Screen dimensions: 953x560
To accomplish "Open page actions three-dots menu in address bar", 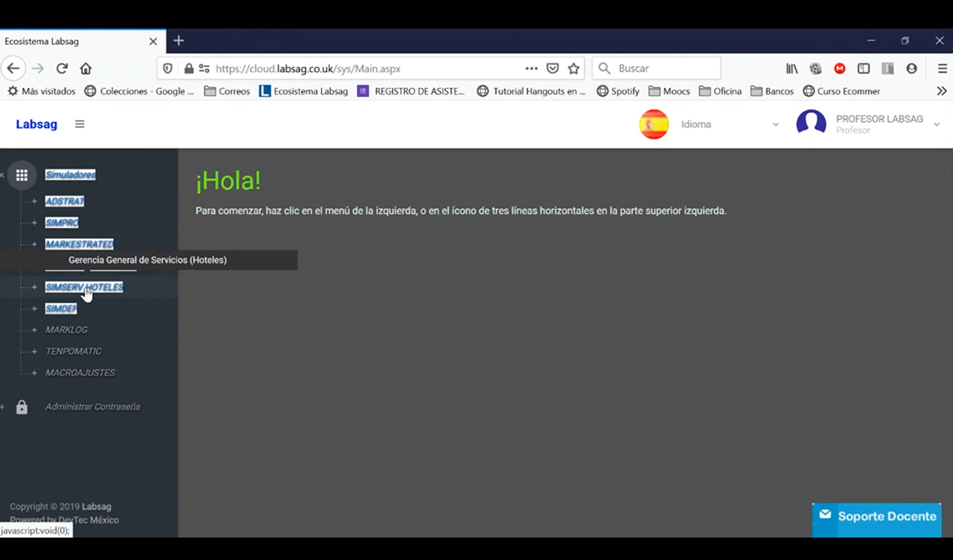I will [x=531, y=69].
